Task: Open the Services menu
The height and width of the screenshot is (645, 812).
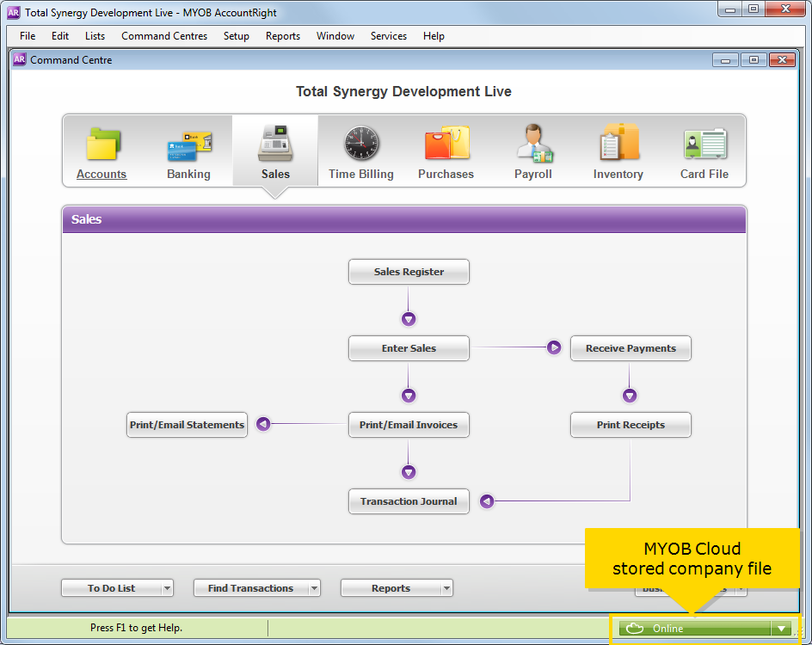Action: pos(389,36)
